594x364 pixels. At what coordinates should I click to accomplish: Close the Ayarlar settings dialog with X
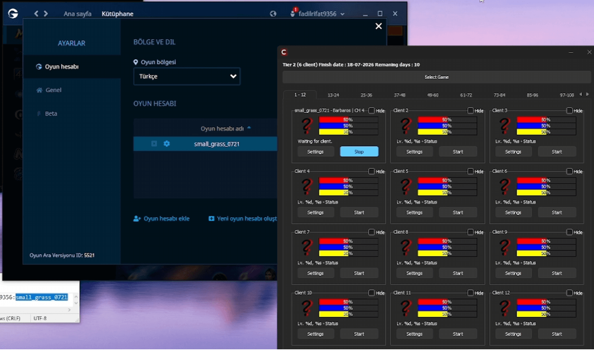point(379,26)
